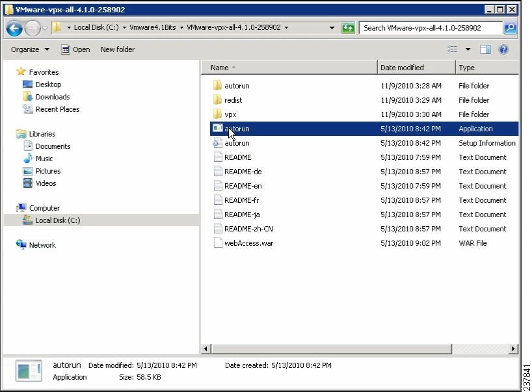Viewport: 532px width, 392px height.
Task: Click the Open toolbar button
Action: (75, 49)
